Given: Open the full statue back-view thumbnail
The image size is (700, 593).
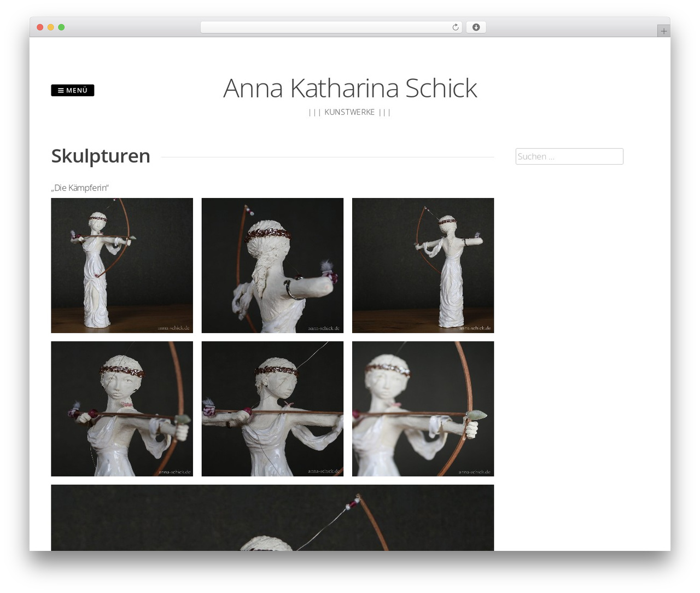Looking at the screenshot, I should 423,265.
